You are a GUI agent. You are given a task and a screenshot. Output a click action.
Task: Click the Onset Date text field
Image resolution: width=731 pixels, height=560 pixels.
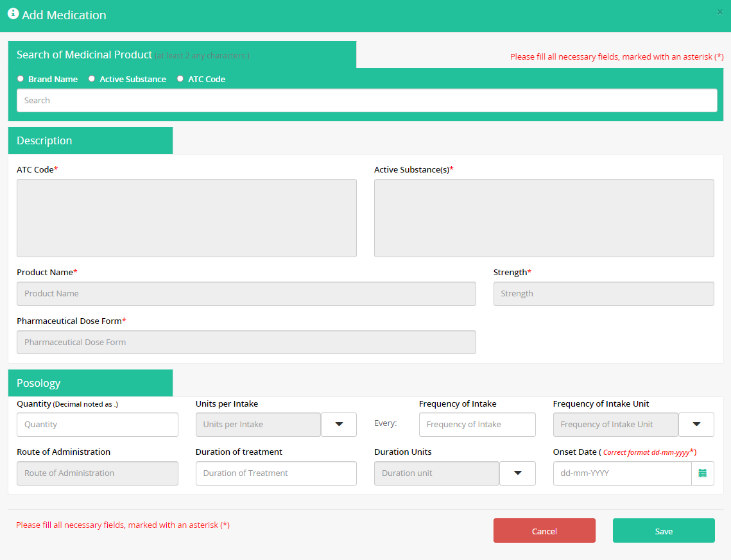[621, 473]
